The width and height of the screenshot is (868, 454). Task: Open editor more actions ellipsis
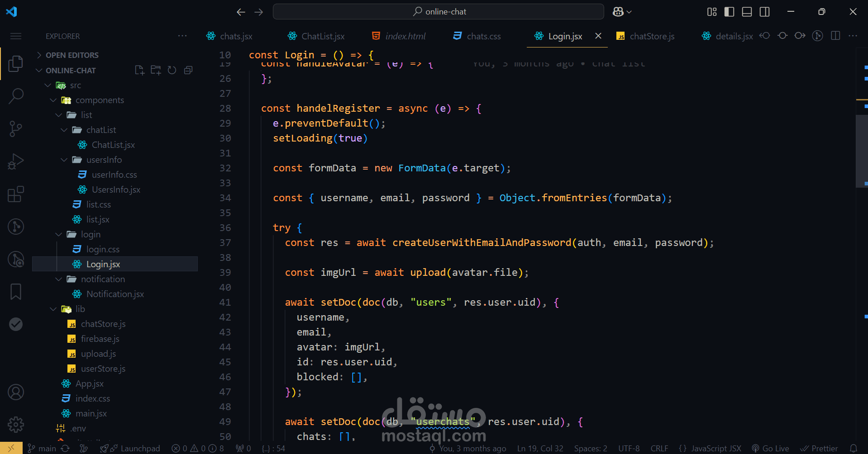point(853,36)
